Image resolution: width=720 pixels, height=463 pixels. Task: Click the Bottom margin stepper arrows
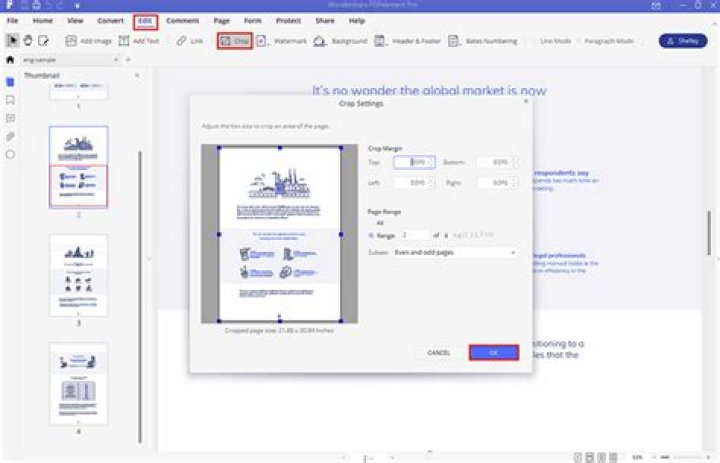pos(513,162)
